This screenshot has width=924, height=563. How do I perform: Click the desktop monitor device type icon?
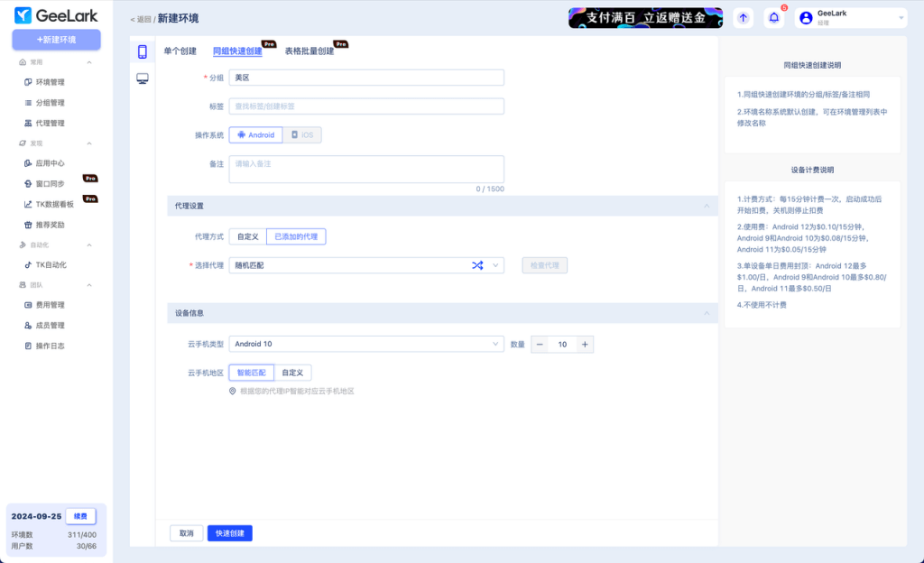pyautogui.click(x=143, y=78)
